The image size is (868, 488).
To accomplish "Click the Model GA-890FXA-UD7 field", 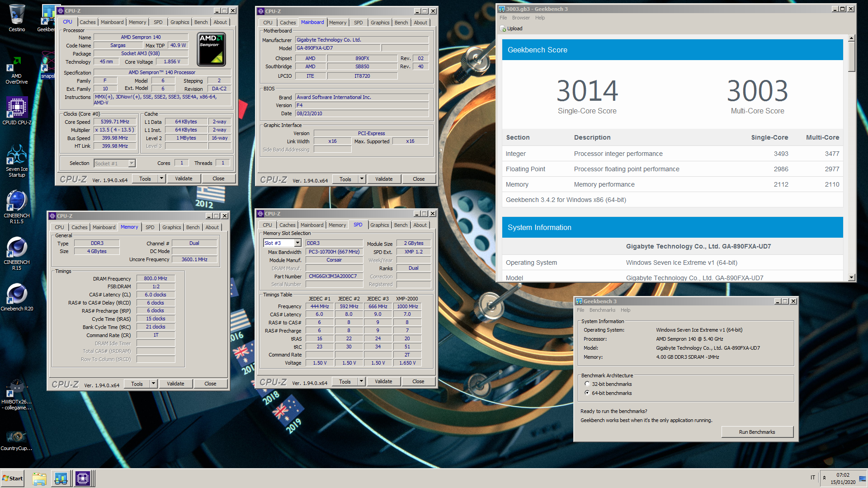I will pos(338,48).
